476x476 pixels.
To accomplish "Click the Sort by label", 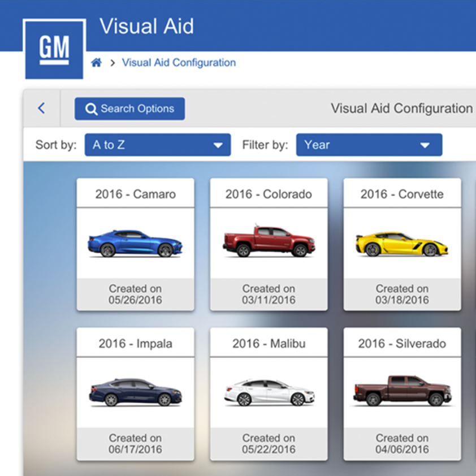I will pos(56,145).
